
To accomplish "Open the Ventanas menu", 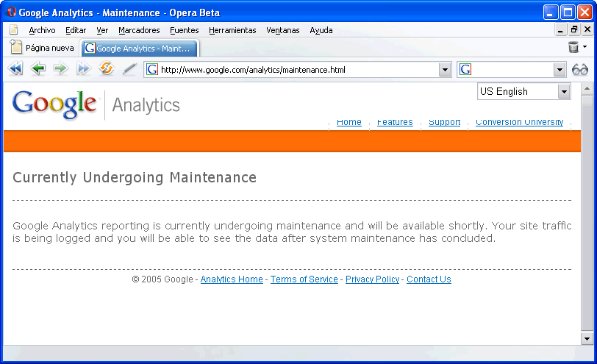I will [x=283, y=30].
